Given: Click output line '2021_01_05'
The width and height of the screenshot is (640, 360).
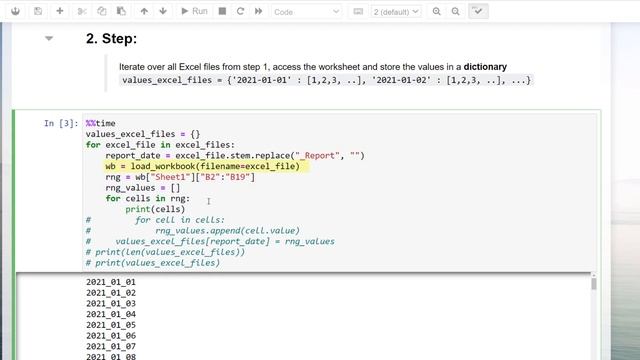Looking at the screenshot, I should pos(111,325).
